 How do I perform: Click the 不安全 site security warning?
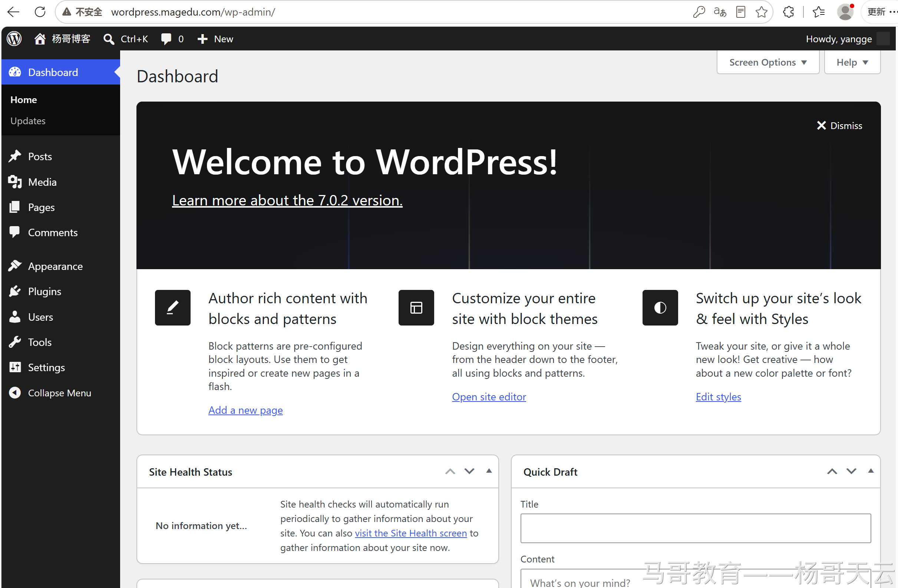click(82, 12)
